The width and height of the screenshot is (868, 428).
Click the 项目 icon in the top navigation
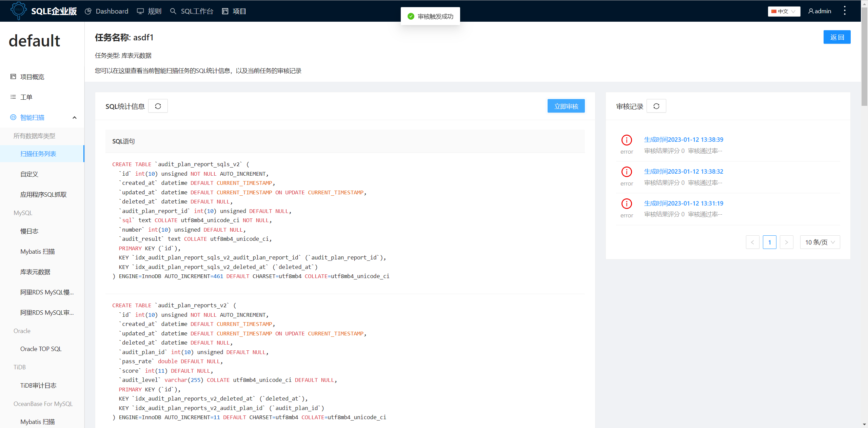tap(224, 11)
